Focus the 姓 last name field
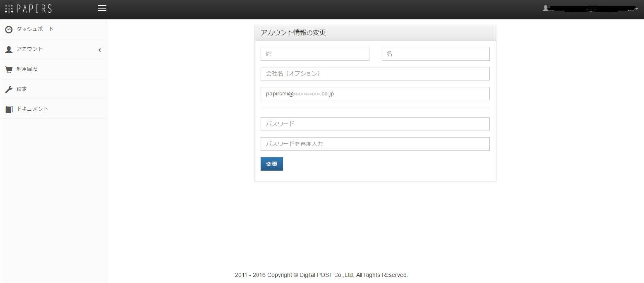The image size is (644, 283). [x=315, y=54]
